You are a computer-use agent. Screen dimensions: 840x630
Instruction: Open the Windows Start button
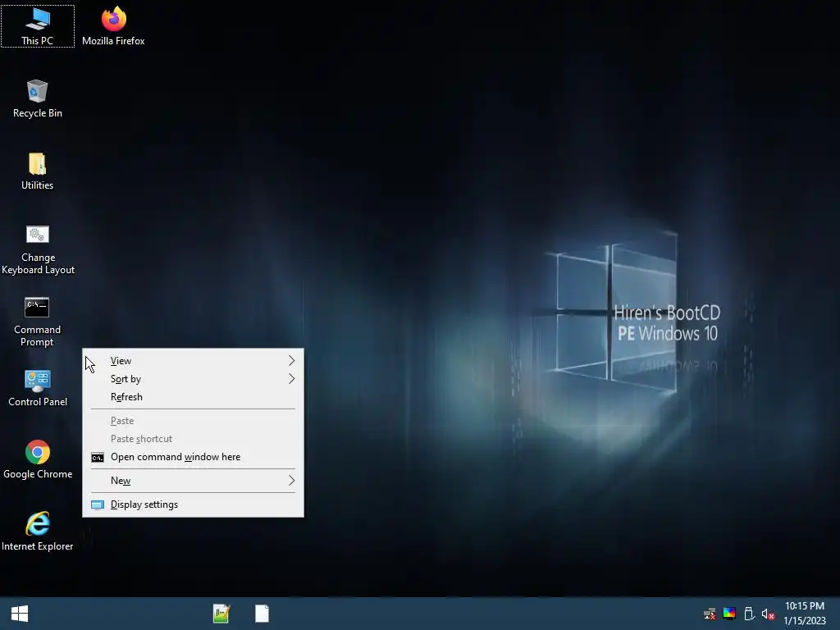coord(20,614)
